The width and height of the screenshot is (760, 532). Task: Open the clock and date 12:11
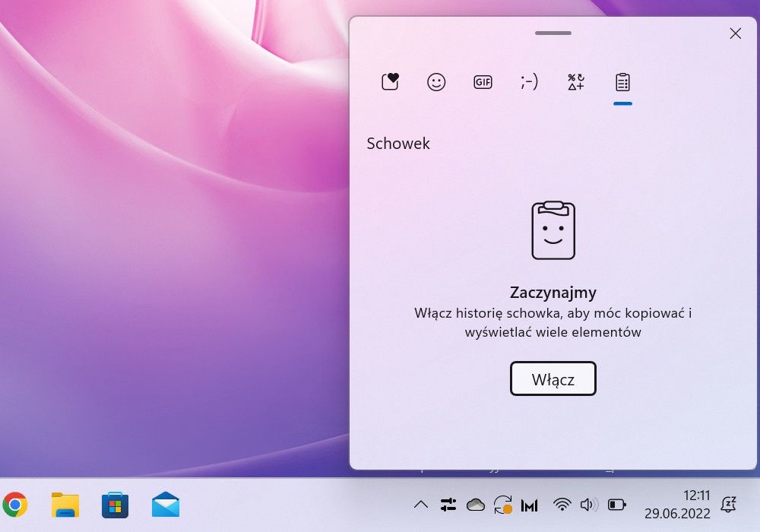click(x=677, y=505)
